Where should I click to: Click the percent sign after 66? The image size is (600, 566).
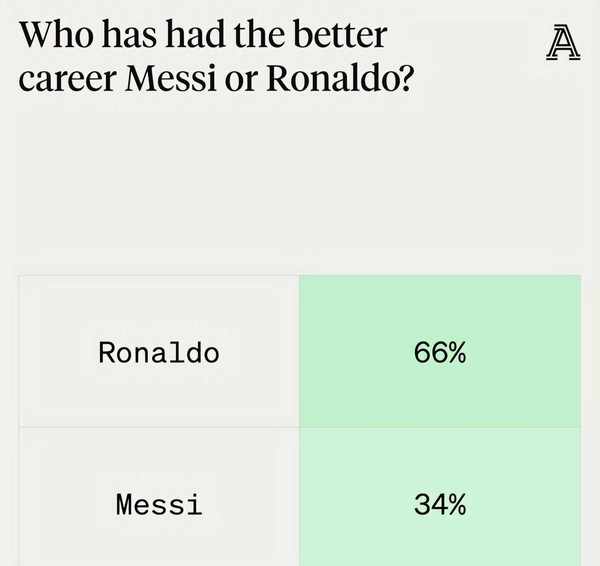457,353
